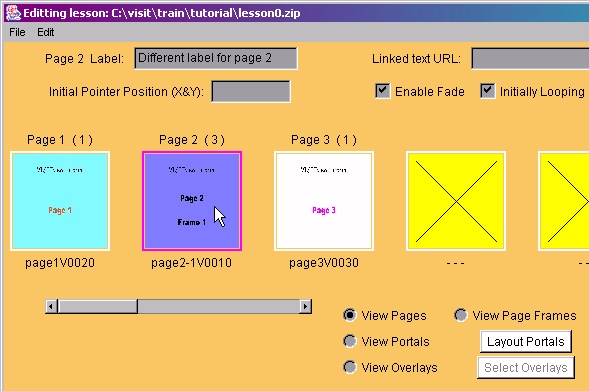Screen dimensions: 589x391
Task: Toggle the Initially Looping checkbox
Action: [x=487, y=91]
